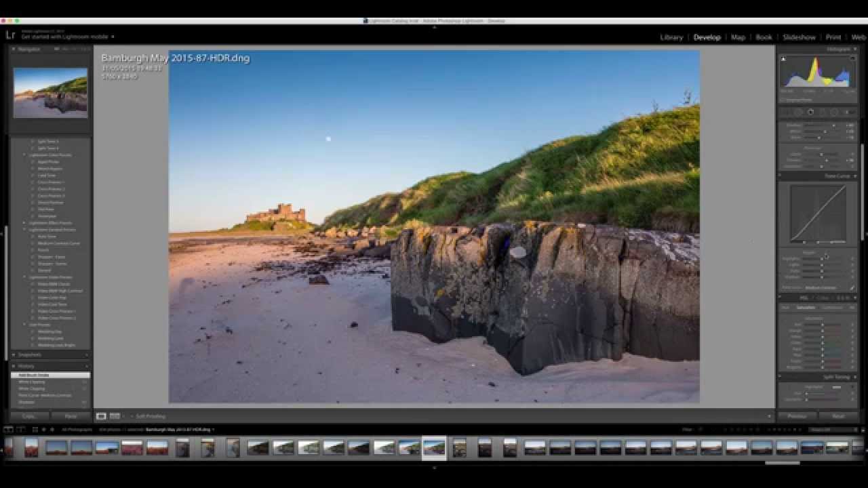Click the grid view icon in filmstrip bar

[35, 429]
